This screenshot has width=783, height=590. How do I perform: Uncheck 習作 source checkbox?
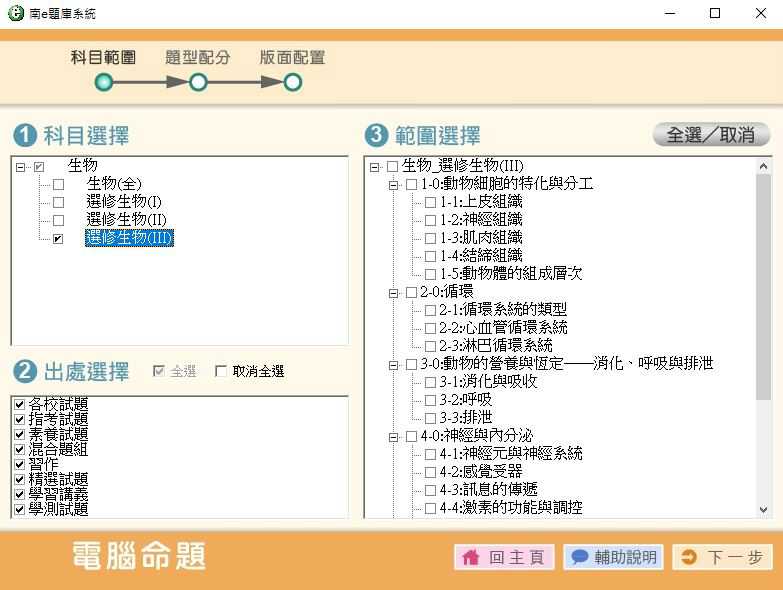pyautogui.click(x=19, y=464)
